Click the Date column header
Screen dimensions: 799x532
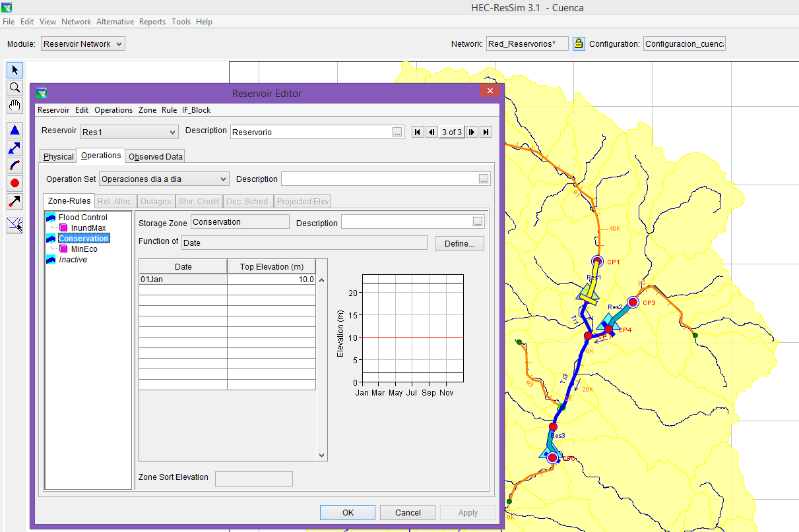[183, 266]
